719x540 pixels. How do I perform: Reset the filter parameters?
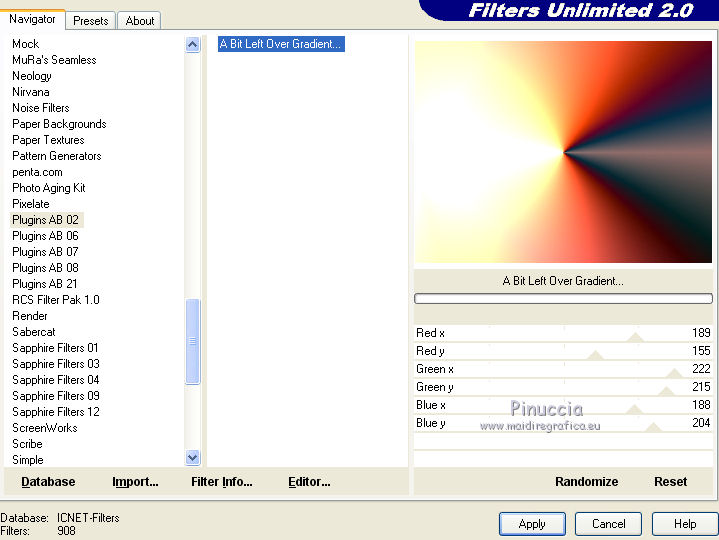pyautogui.click(x=670, y=482)
